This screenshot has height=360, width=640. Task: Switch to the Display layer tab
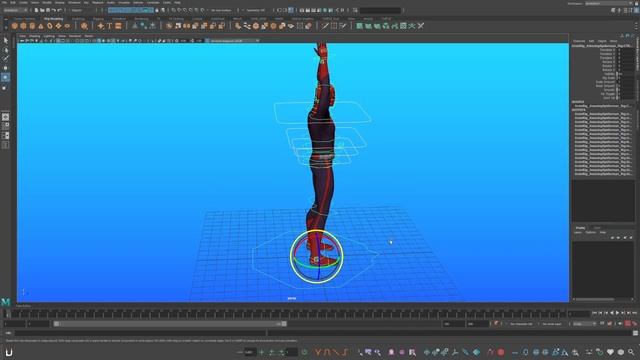[580, 228]
